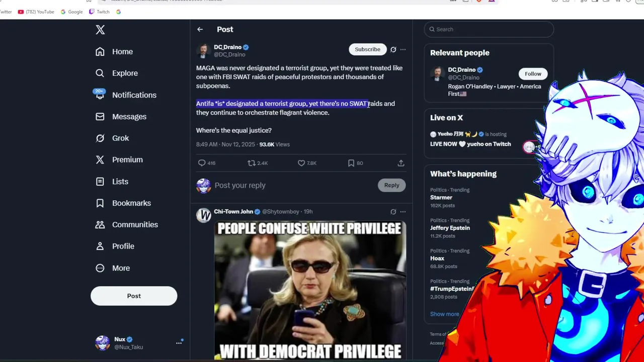Follow DC_Draino in Relevant people
Viewport: 644px width, 362px height.
[533, 74]
